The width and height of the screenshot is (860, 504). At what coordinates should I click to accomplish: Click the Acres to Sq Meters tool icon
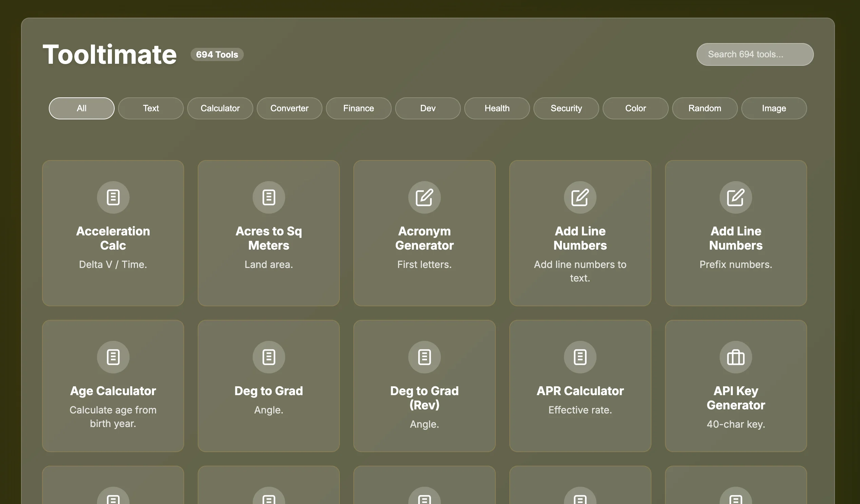click(x=269, y=197)
